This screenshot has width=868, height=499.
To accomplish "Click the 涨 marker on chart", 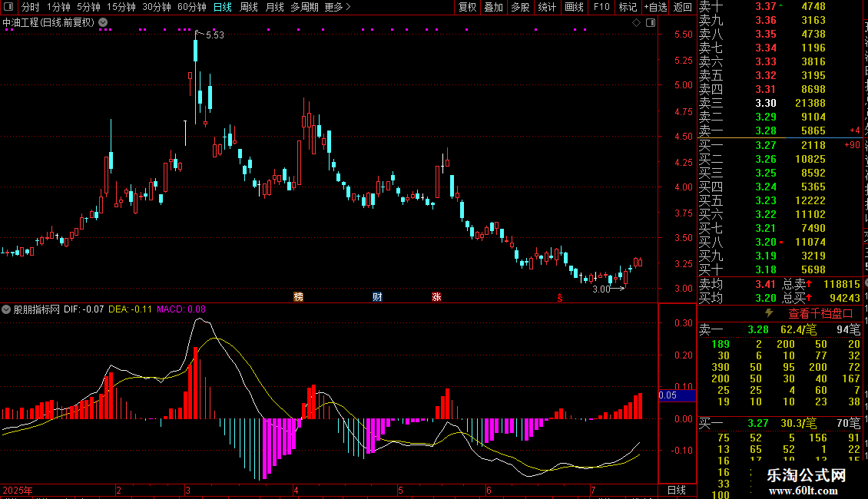I will [436, 297].
